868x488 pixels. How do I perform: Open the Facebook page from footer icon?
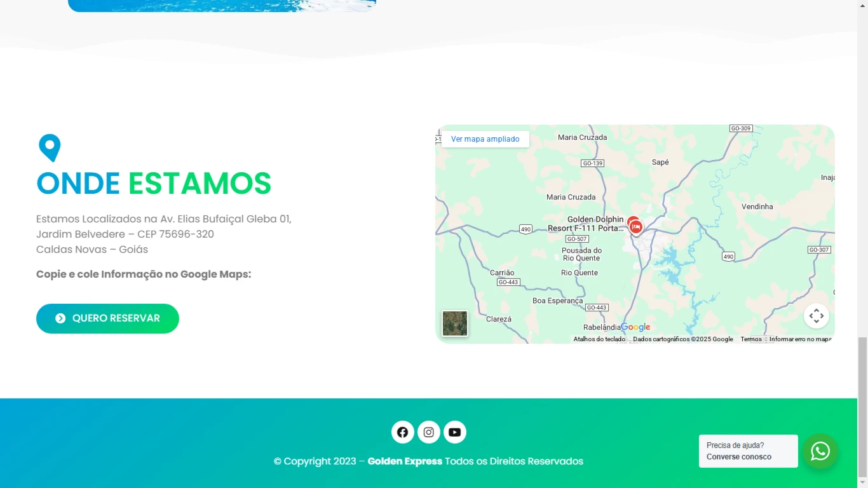402,432
